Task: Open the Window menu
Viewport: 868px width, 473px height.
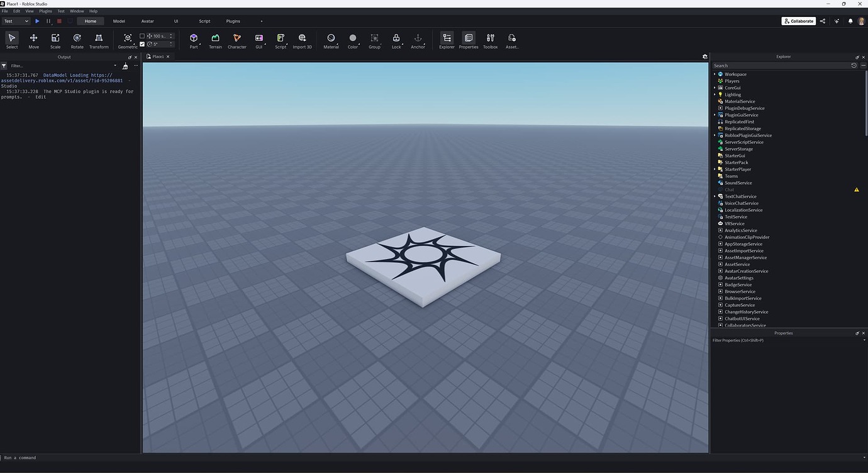Action: [x=77, y=11]
